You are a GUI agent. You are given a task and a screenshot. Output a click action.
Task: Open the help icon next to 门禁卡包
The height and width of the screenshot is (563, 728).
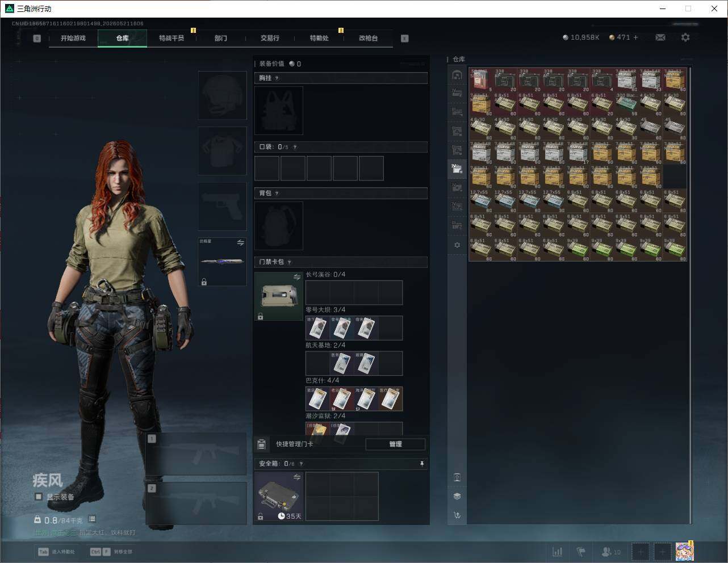[290, 262]
